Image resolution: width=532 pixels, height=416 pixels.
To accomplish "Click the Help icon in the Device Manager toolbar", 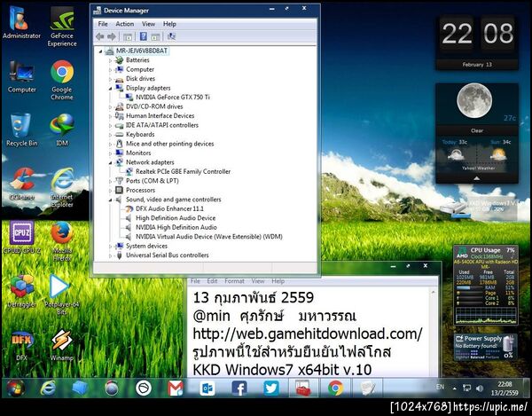I will 144,36.
